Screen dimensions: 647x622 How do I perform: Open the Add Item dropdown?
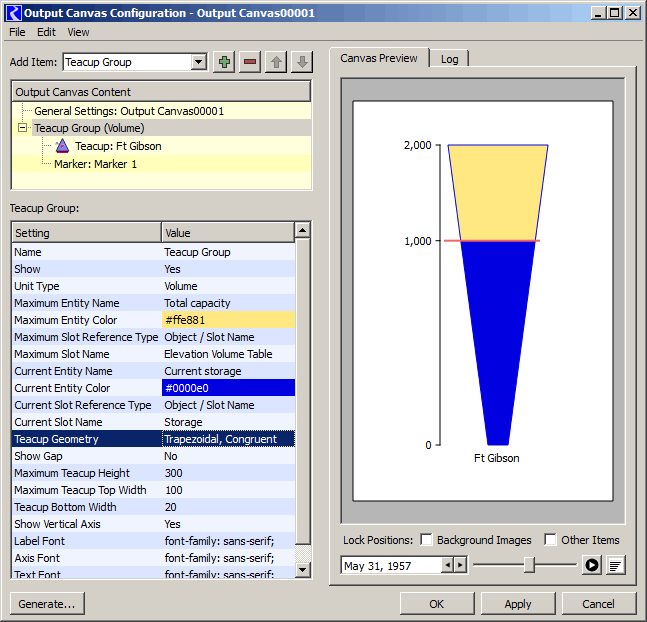[x=199, y=62]
